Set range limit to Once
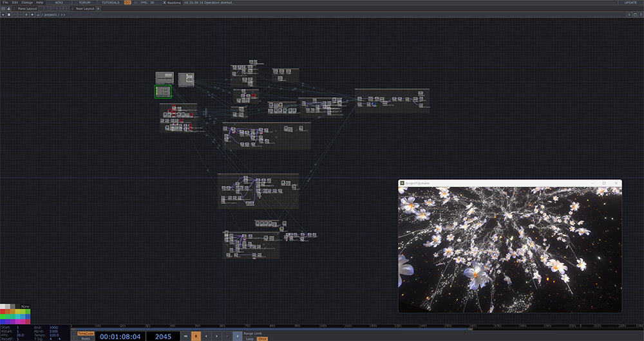The width and height of the screenshot is (644, 341). click(263, 338)
